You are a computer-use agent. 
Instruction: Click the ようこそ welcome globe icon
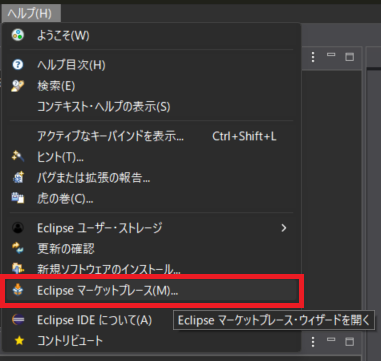(x=18, y=35)
